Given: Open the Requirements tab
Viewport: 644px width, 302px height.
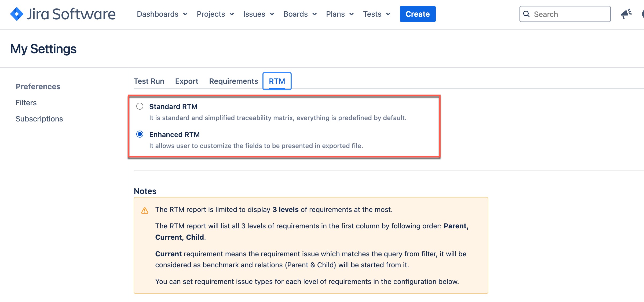Looking at the screenshot, I should (233, 81).
